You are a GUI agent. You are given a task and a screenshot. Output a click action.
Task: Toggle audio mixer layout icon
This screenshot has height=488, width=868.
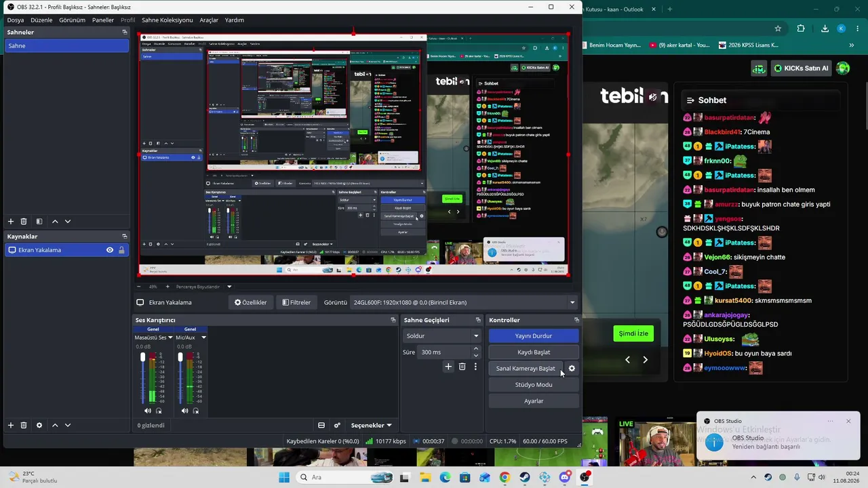tap(321, 426)
